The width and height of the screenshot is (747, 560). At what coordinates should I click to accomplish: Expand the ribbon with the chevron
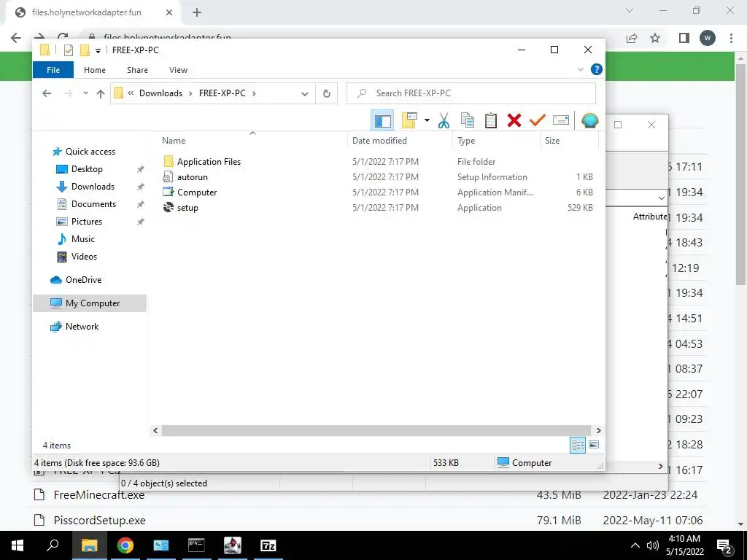tap(580, 69)
